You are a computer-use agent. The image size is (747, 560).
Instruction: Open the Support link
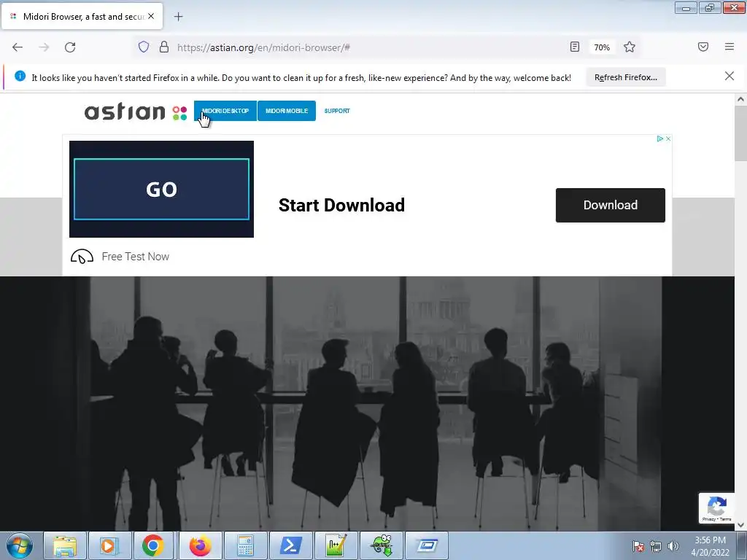point(337,111)
